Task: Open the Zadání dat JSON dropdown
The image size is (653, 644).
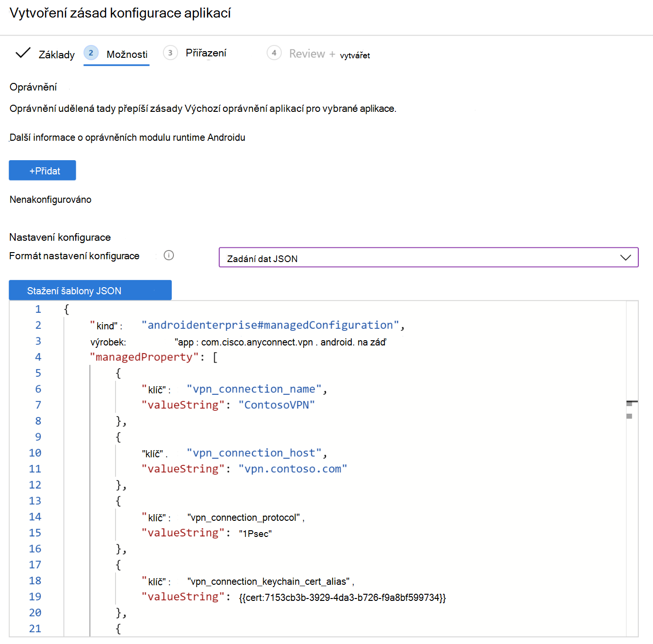Action: [x=429, y=257]
